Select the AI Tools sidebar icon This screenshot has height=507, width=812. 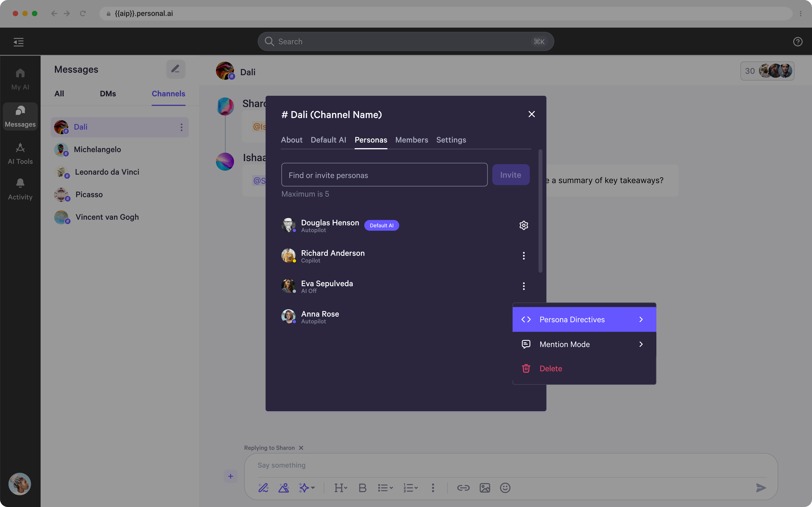[20, 152]
